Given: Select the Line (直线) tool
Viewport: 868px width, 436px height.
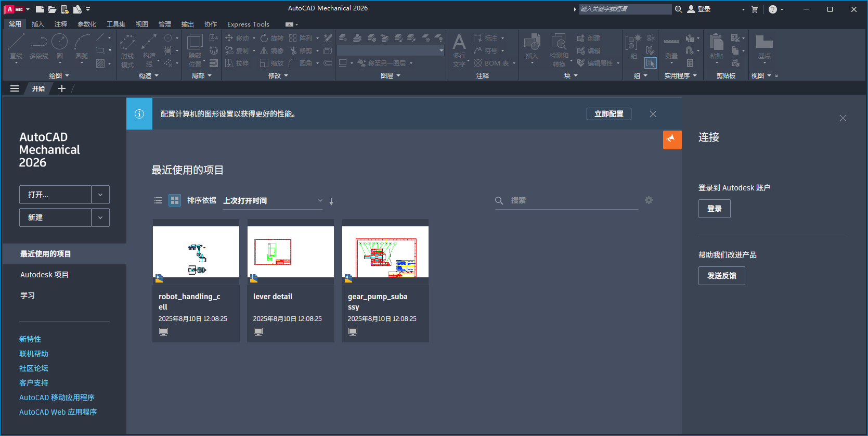Looking at the screenshot, I should 16,46.
